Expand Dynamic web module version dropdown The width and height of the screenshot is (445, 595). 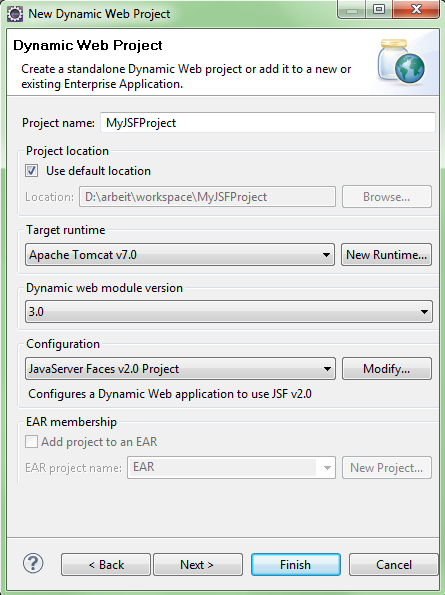(x=229, y=312)
